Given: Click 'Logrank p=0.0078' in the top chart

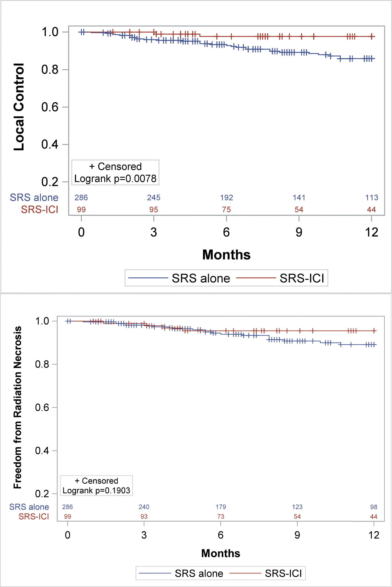Looking at the screenshot, I should [x=115, y=179].
